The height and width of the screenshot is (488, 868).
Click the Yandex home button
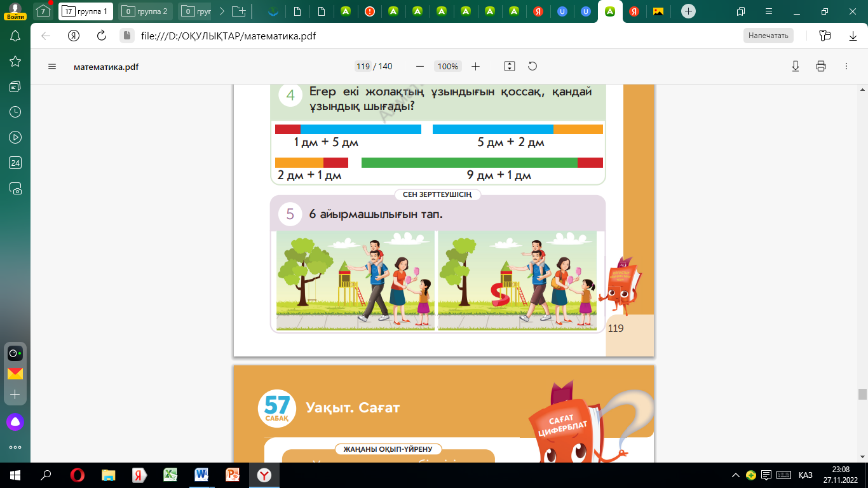click(x=74, y=36)
